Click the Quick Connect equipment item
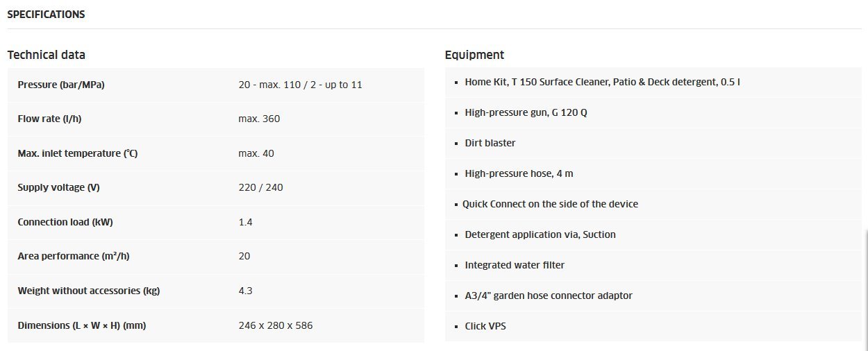Screen dimensions: 868x351 [550, 204]
